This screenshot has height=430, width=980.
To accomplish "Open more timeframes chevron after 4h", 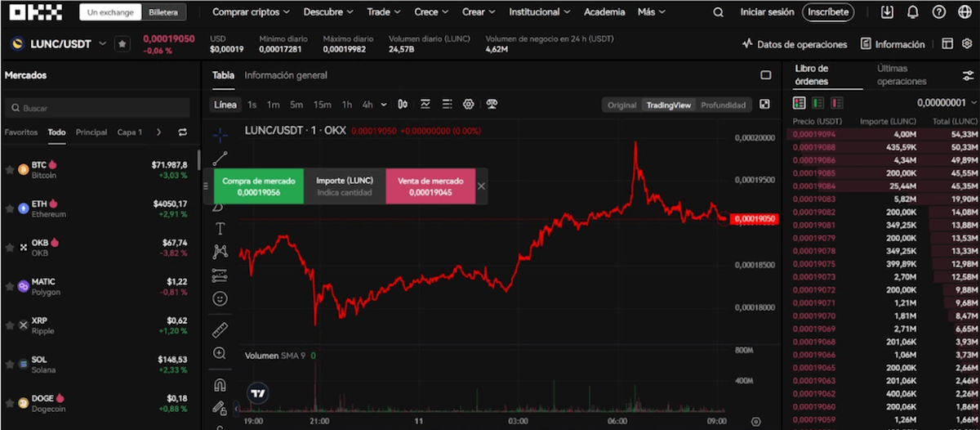I will point(384,105).
